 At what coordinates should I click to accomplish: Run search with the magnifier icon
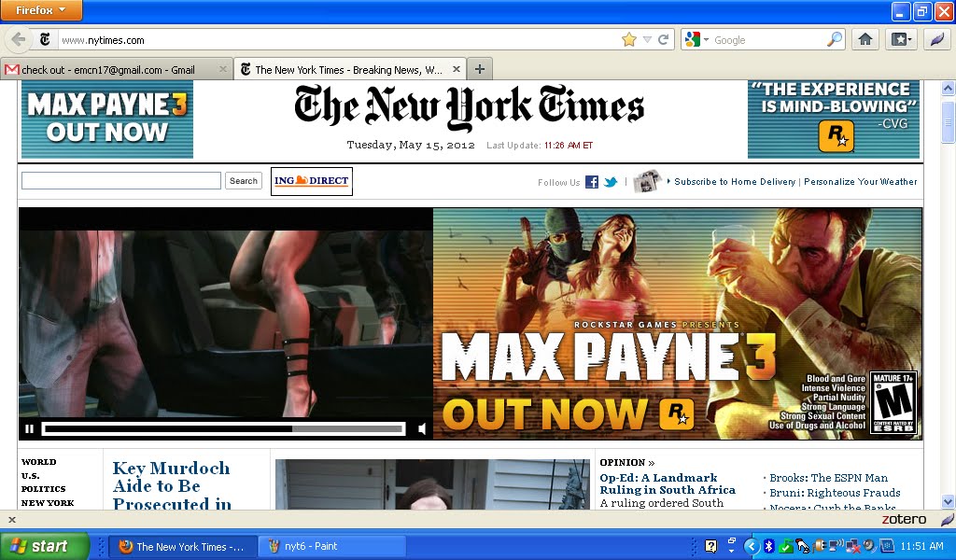pos(834,40)
